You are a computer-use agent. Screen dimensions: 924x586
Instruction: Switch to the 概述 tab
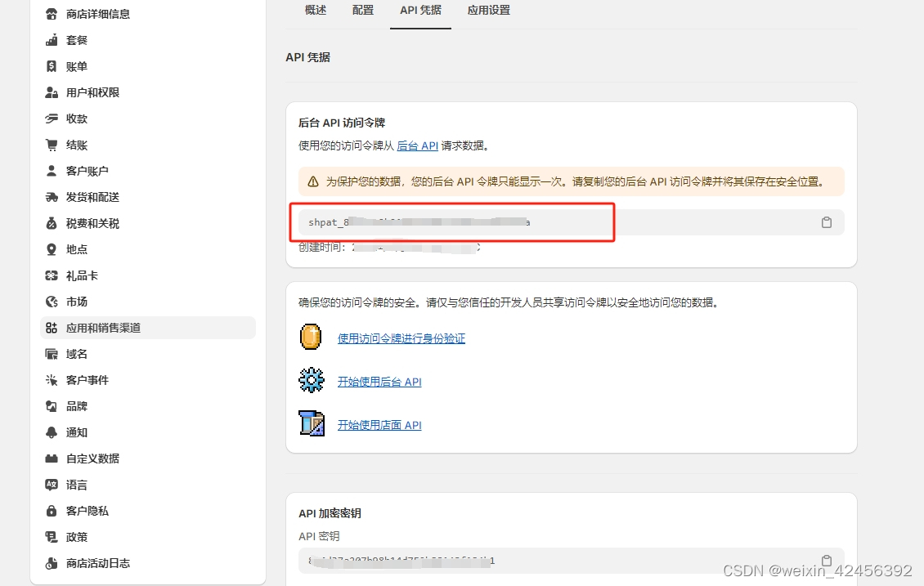point(316,11)
